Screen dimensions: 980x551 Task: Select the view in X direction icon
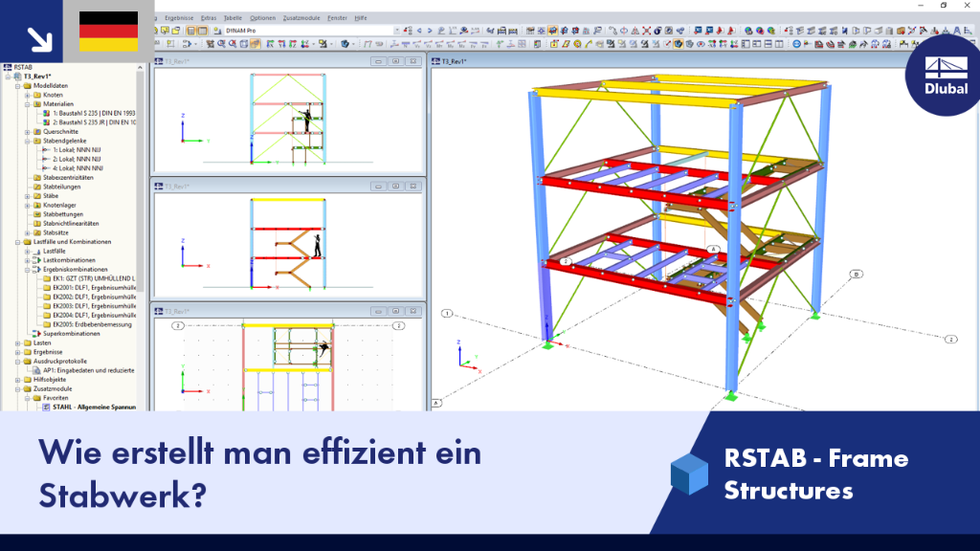tap(270, 44)
